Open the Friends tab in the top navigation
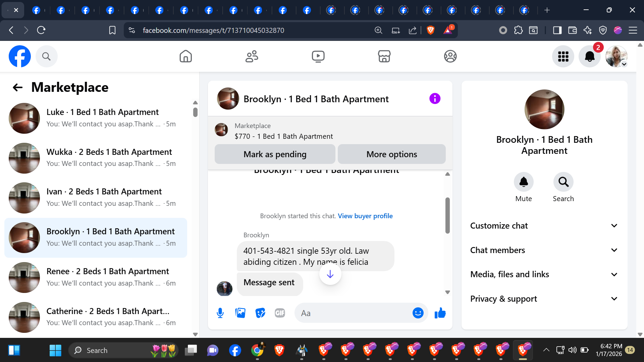Viewport: 644px width, 362px height. tap(252, 56)
